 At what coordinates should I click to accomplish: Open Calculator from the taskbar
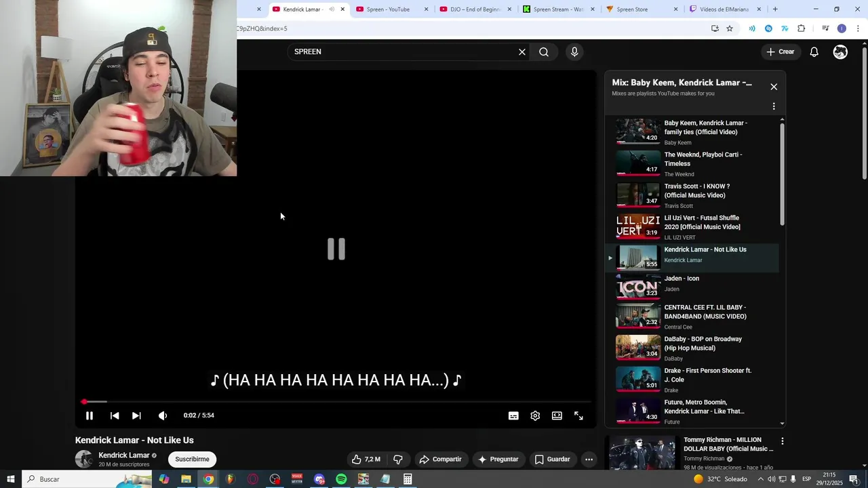pos(408,479)
